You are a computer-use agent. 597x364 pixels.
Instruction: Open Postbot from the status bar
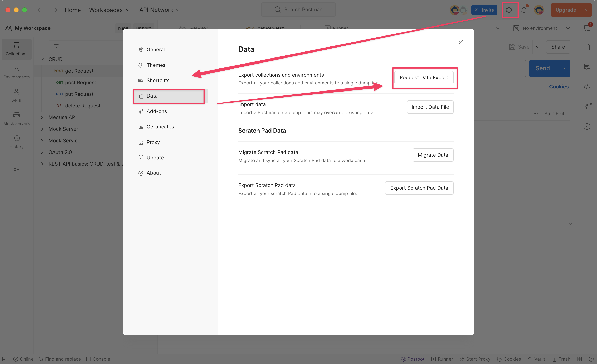[413, 359]
